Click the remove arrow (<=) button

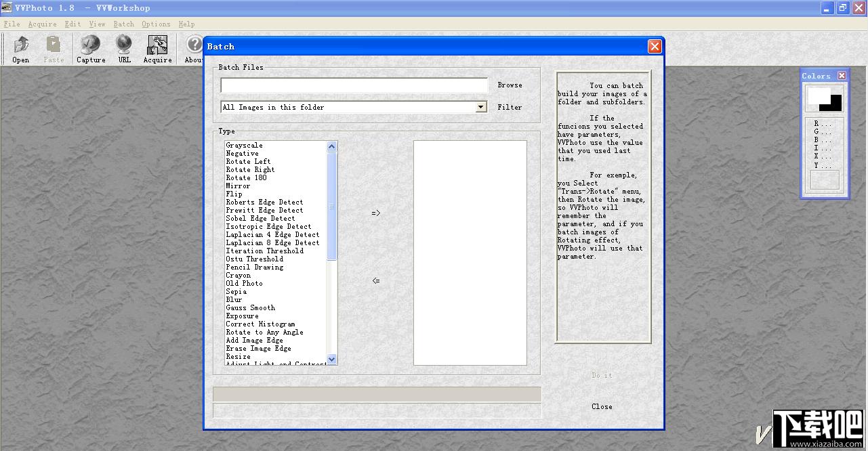tap(376, 281)
